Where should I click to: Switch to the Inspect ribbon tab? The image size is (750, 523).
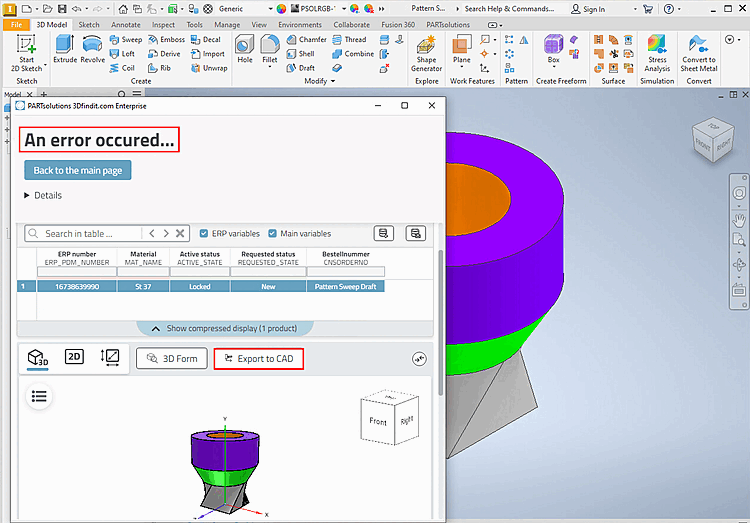tap(163, 24)
